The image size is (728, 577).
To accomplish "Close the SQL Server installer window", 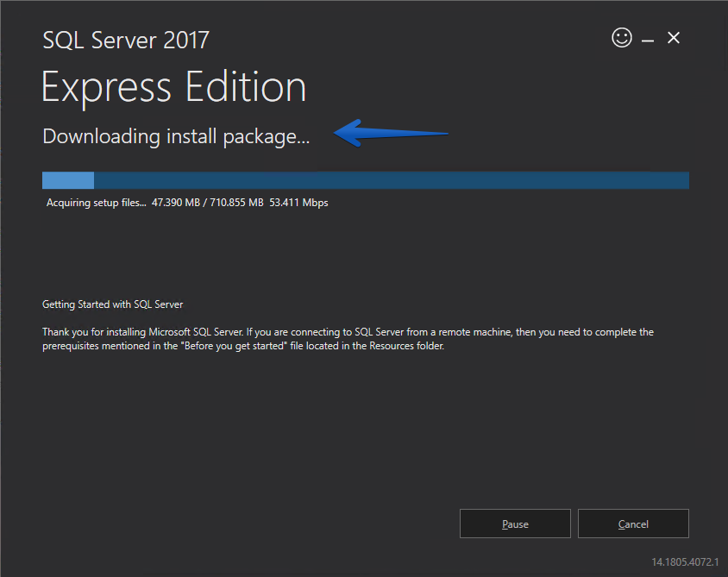I will point(674,38).
